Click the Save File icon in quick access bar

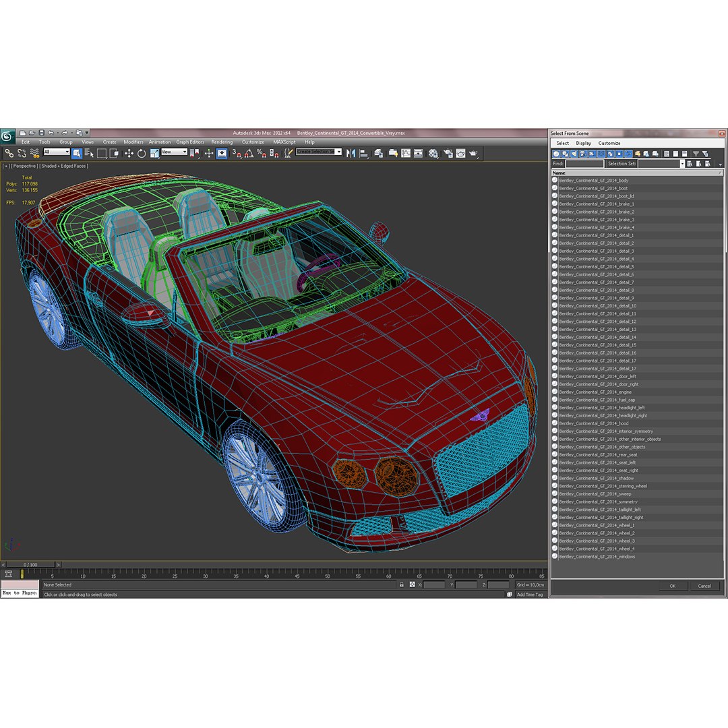click(41, 133)
